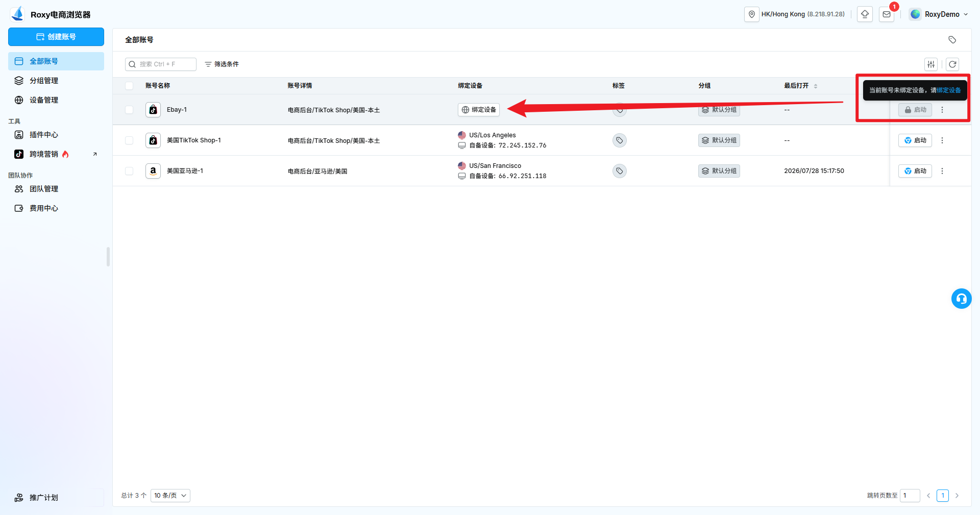Click the Ebay-1 platform icon

click(153, 110)
